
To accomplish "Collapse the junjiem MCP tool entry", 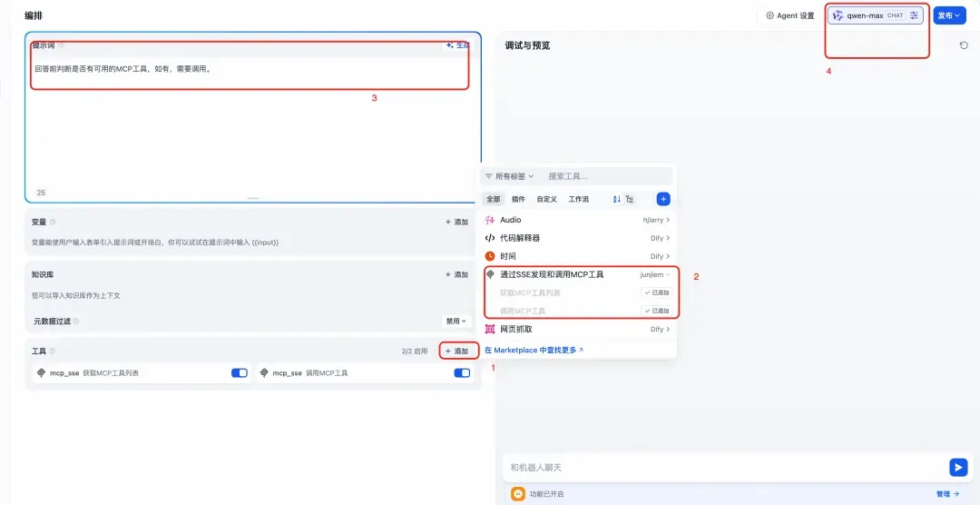I will pos(656,274).
